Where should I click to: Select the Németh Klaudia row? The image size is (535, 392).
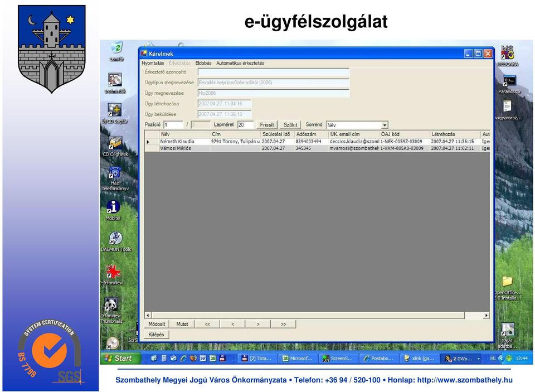317,142
